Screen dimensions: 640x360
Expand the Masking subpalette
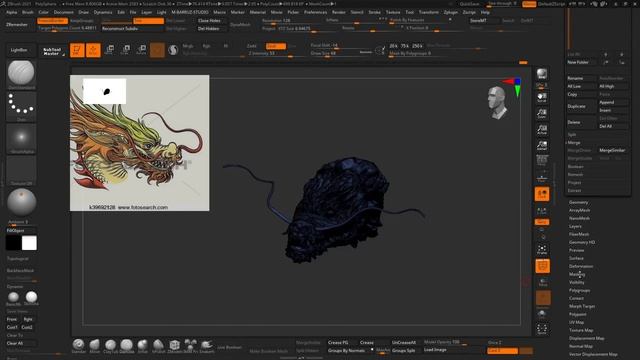[577, 274]
